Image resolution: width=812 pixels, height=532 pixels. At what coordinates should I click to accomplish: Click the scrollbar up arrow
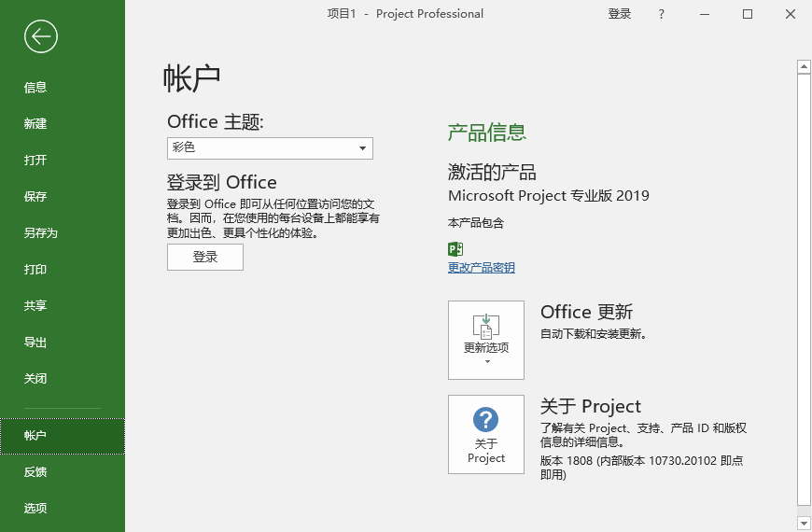(x=804, y=66)
